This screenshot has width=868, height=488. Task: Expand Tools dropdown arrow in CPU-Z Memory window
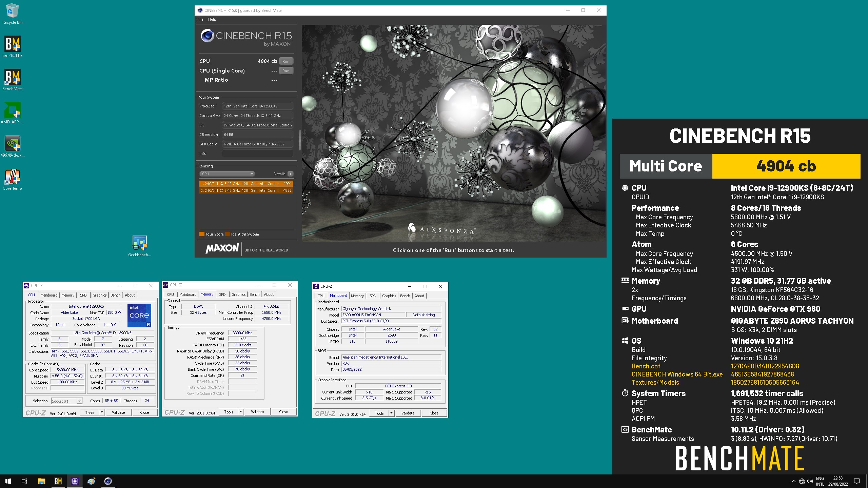(x=241, y=412)
